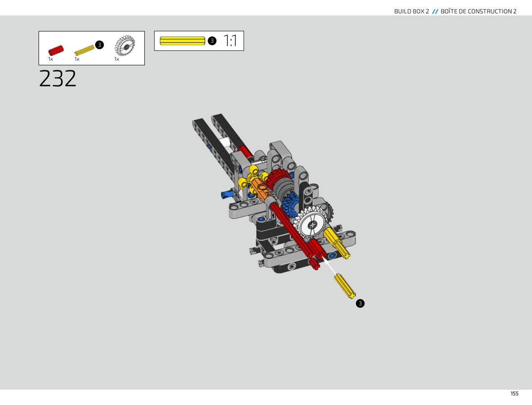Screen dimensions: 532x405
Task: Click the 1:1 scale label
Action: tap(230, 41)
